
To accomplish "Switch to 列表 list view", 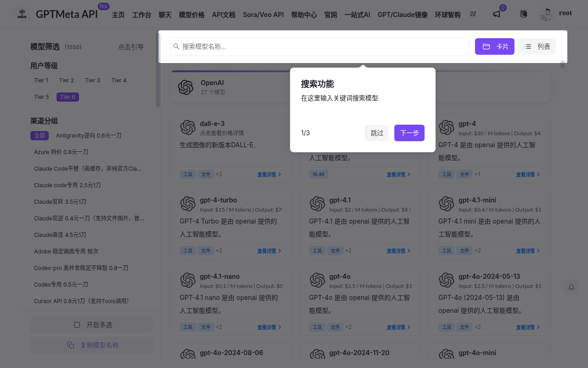I will pyautogui.click(x=536, y=46).
